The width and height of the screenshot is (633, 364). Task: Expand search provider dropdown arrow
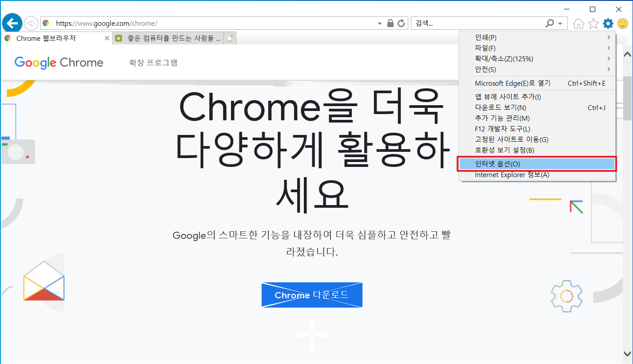(560, 24)
